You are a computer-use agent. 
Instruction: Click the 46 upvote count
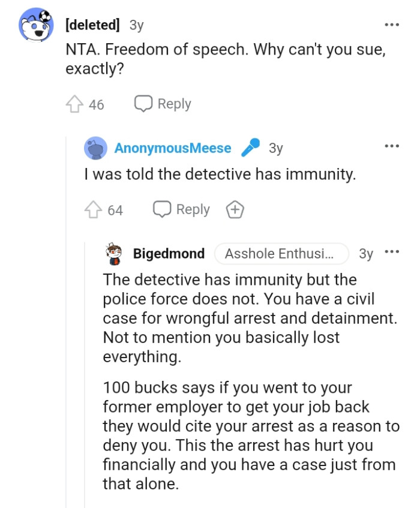(x=95, y=103)
